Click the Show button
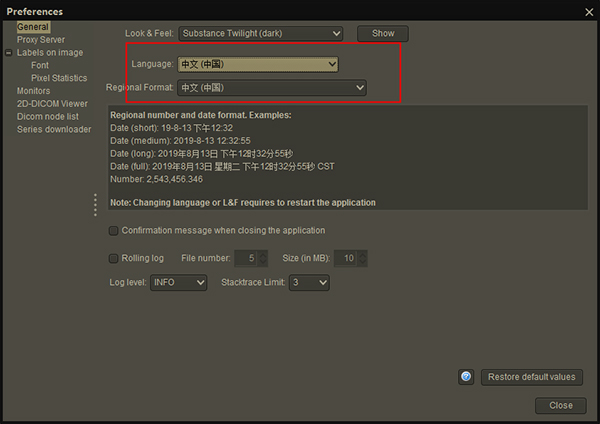This screenshot has height=424, width=600. 383,33
